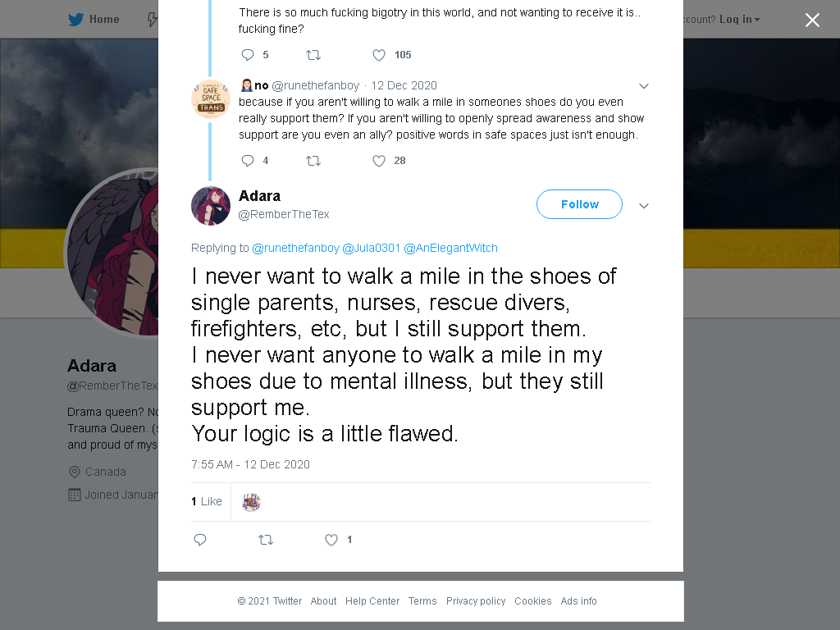The image size is (840, 630).
Task: Retweet the top tweet about bigotry
Action: 313,55
